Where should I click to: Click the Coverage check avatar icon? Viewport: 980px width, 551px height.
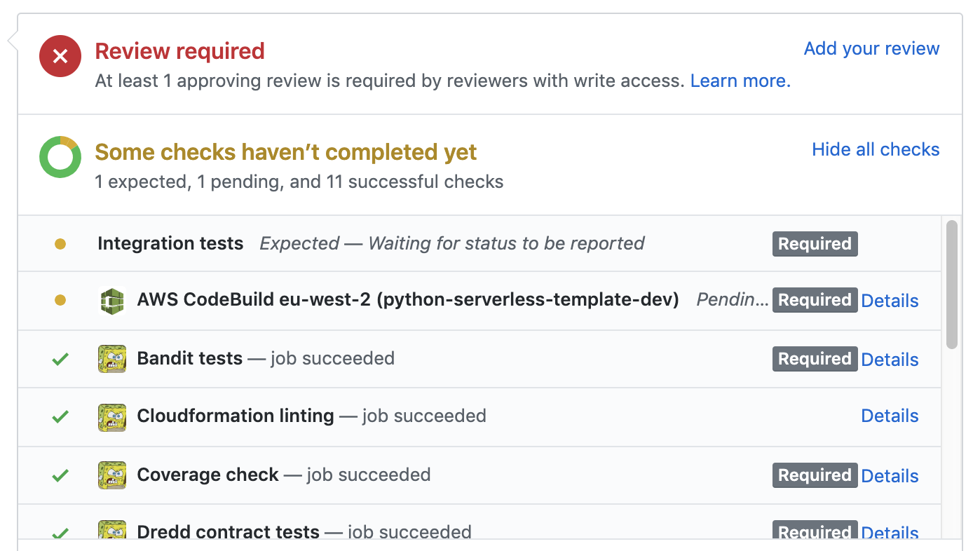(x=111, y=475)
